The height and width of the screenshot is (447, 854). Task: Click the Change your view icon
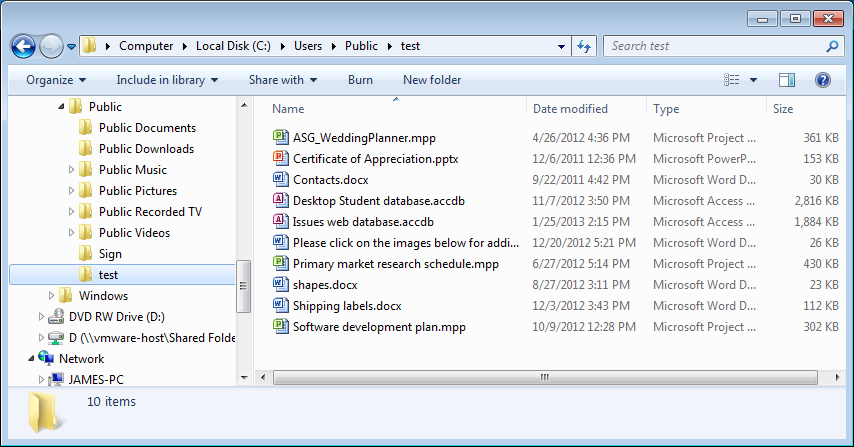[x=731, y=80]
